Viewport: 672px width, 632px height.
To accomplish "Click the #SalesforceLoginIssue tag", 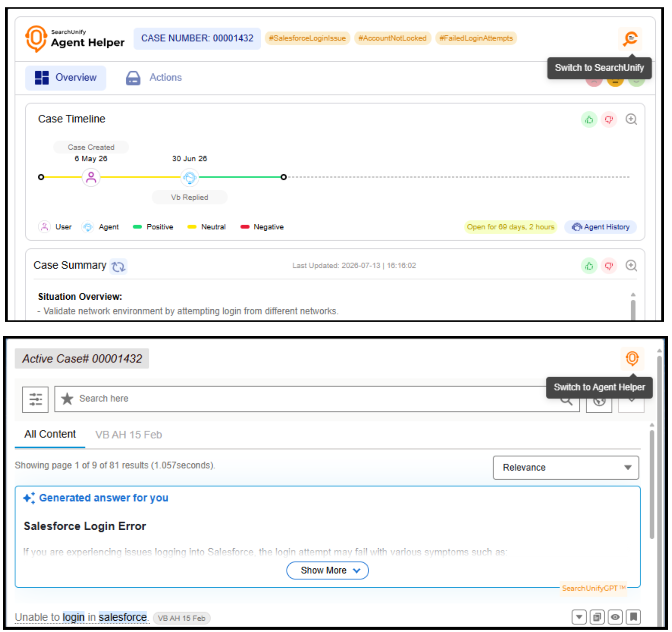I will [x=307, y=38].
